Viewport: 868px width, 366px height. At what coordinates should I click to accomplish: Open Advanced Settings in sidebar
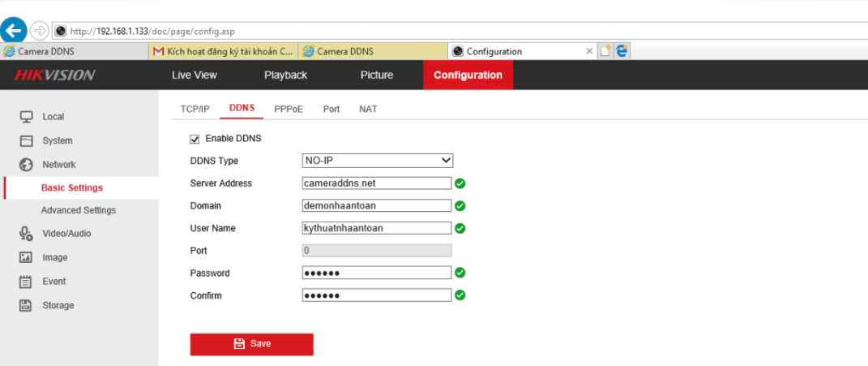(x=78, y=211)
